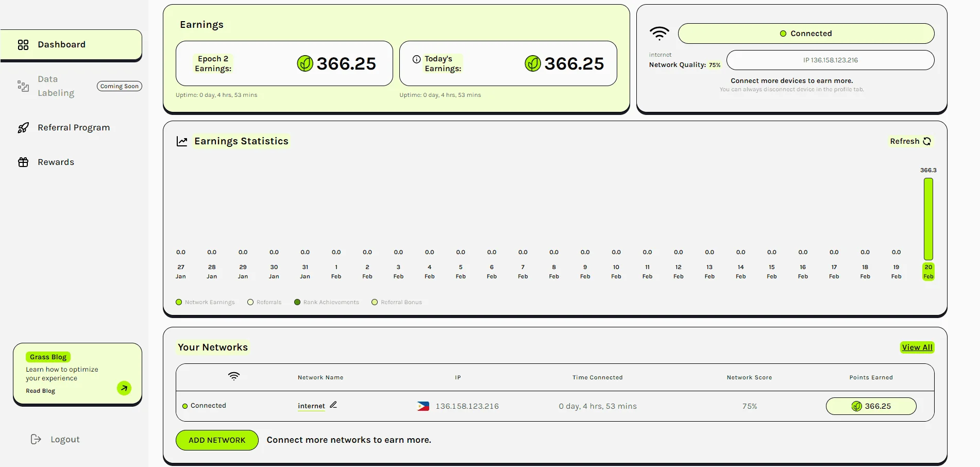Click the Network Score column header
The width and height of the screenshot is (980, 467).
coord(750,377)
